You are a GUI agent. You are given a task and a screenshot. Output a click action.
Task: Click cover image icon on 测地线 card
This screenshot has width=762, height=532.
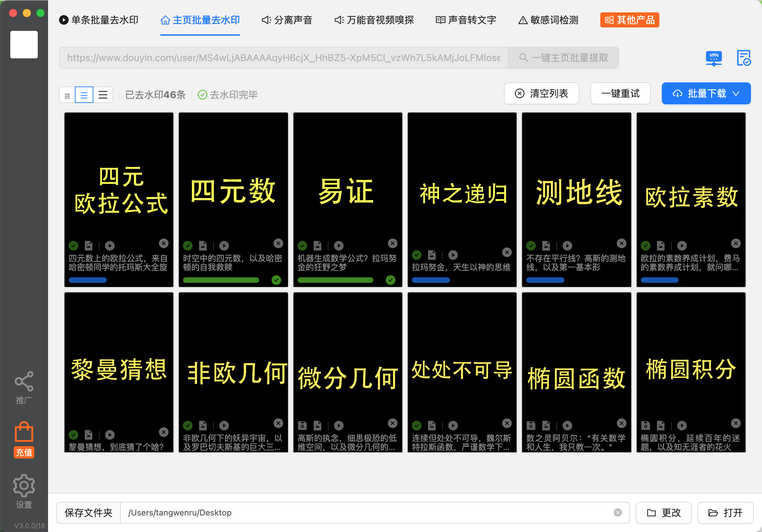pyautogui.click(x=546, y=246)
